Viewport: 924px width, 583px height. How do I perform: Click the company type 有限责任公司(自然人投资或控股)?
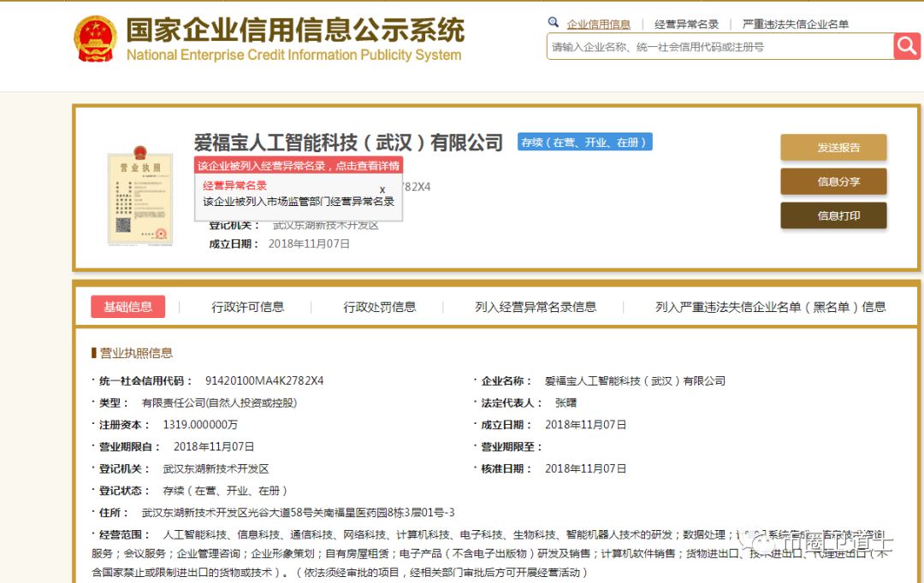tap(219, 403)
